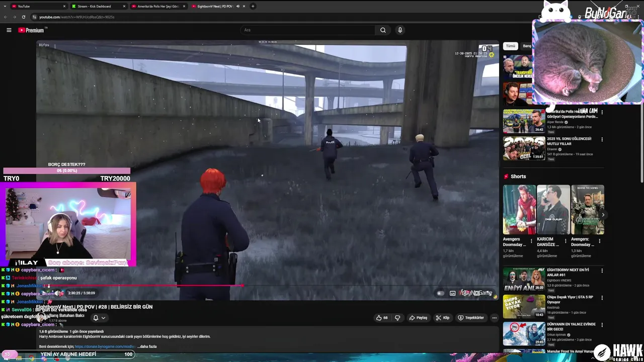Open options for Amerika'da Polis video
The height and width of the screenshot is (362, 644).
tap(602, 113)
